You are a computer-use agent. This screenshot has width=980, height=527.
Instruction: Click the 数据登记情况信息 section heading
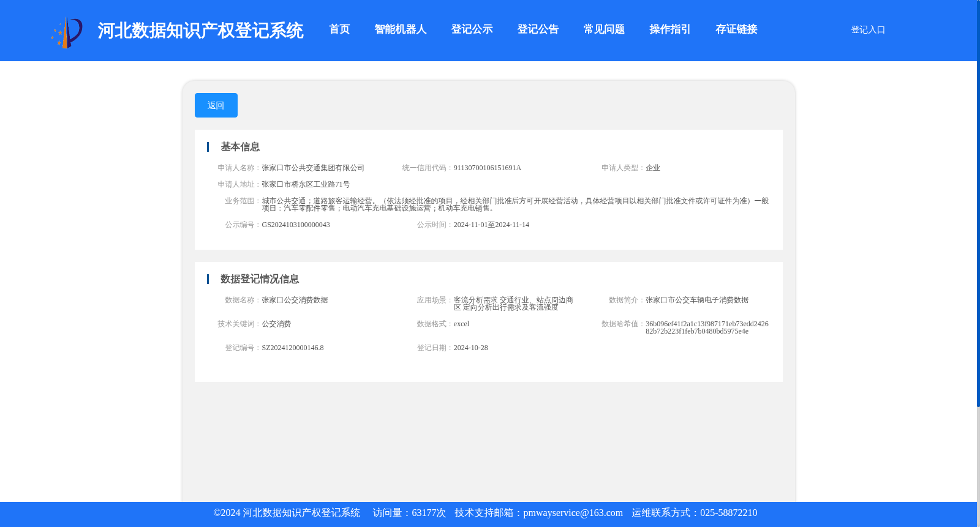(260, 279)
